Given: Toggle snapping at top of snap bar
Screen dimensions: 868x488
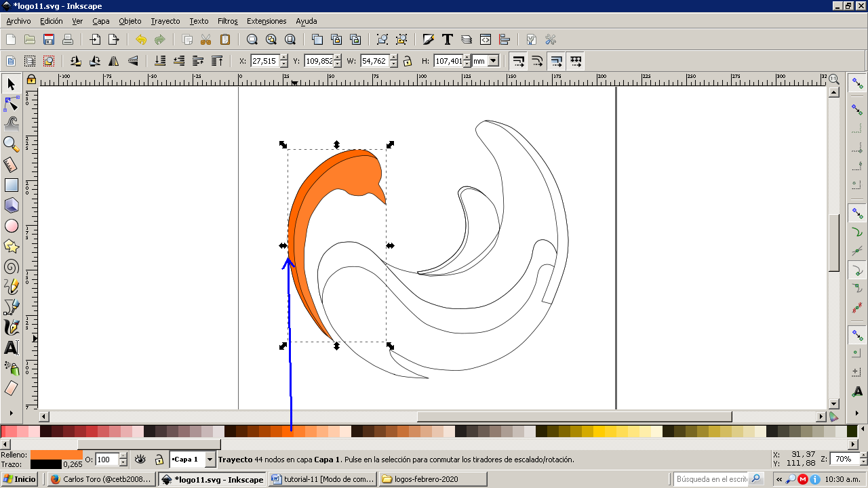Looking at the screenshot, I should (857, 82).
